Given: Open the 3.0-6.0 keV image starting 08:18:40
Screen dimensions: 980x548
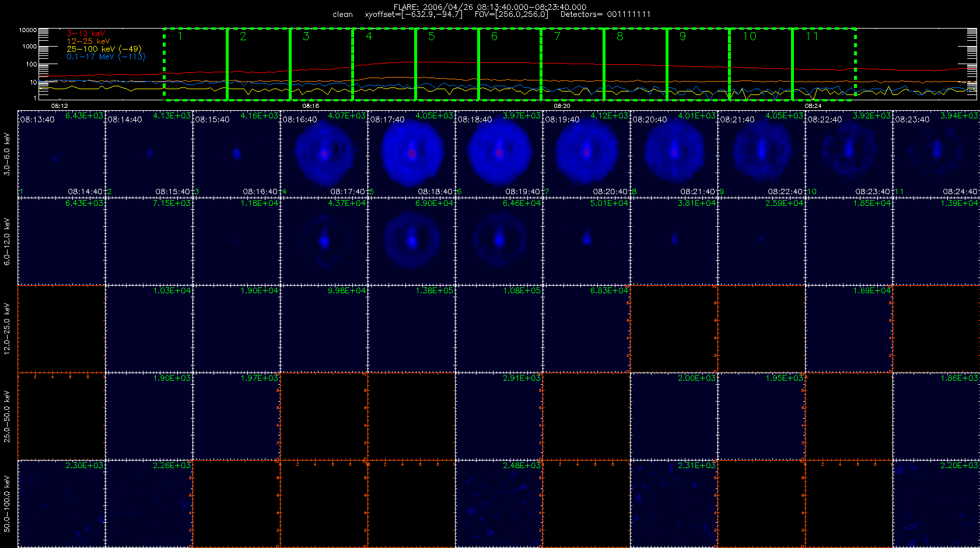Looking at the screenshot, I should point(499,154).
